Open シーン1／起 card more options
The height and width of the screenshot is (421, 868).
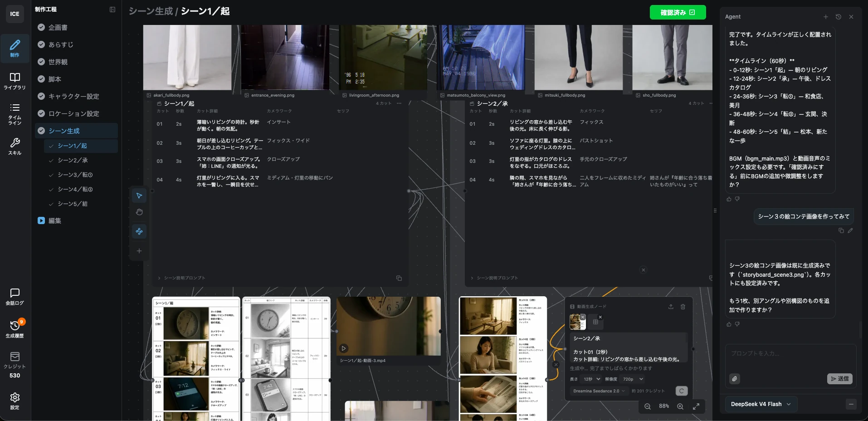399,103
